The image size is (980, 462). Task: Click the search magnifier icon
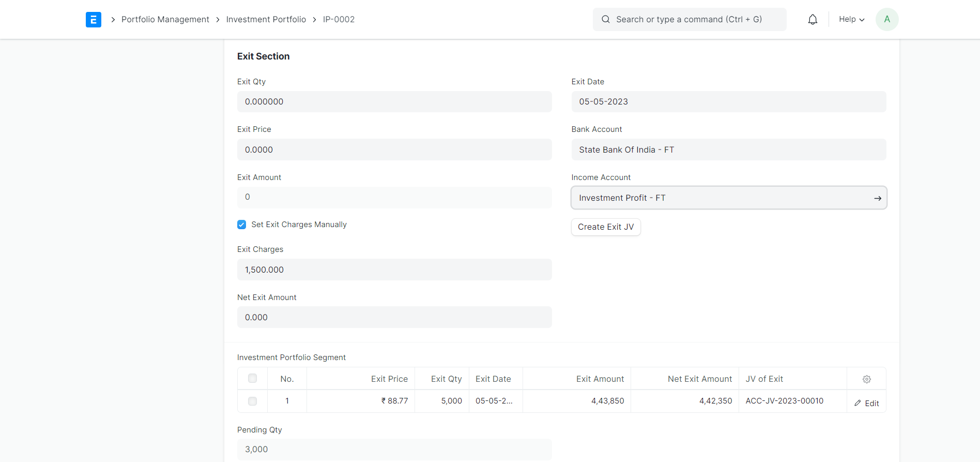606,20
